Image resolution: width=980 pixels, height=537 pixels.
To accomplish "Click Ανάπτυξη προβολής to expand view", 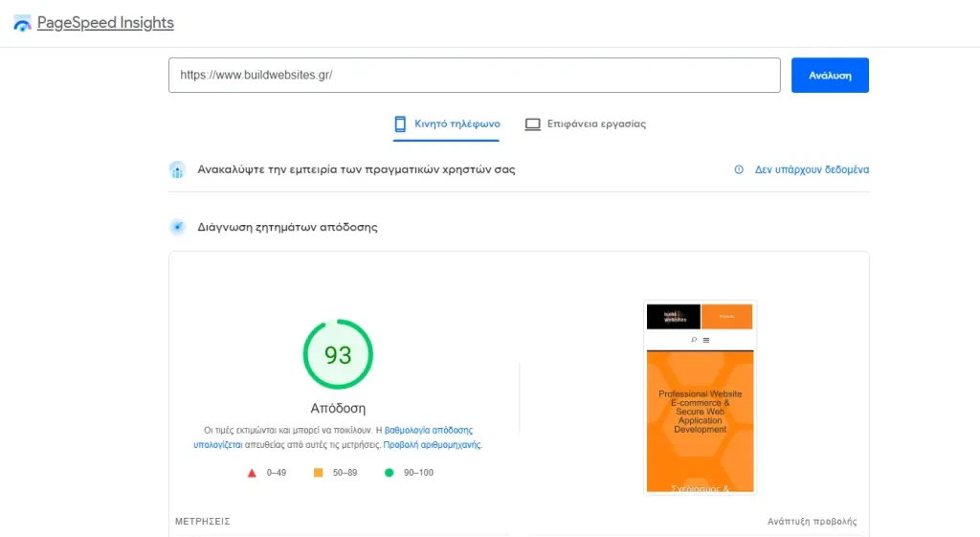I will coord(812,522).
